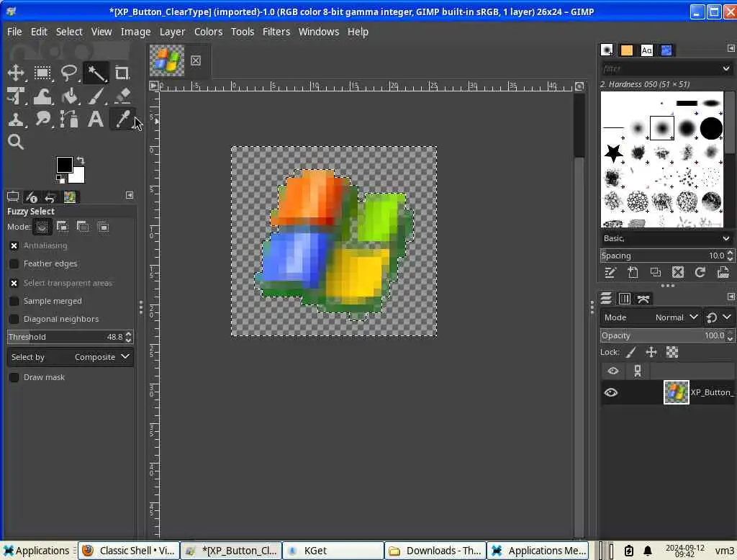This screenshot has width=737, height=560.
Task: Open the Filters menu
Action: (276, 32)
